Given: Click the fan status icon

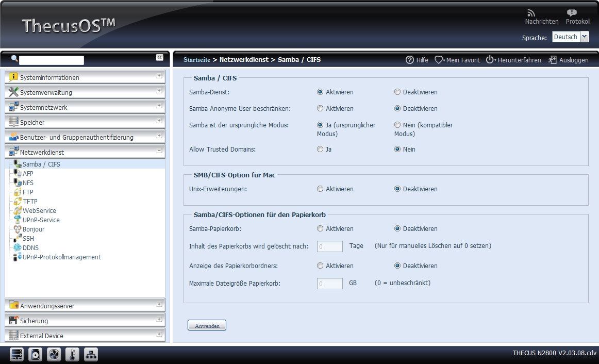Looking at the screenshot, I should 54,355.
